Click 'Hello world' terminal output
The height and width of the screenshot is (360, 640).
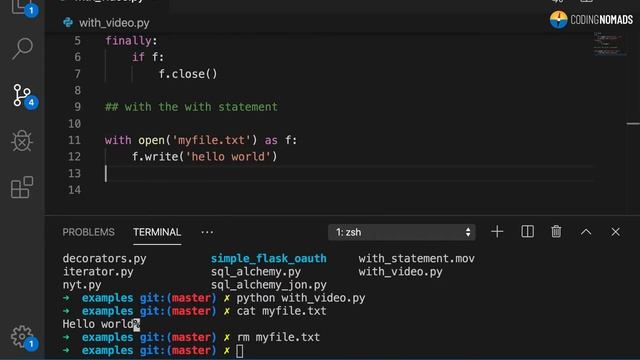coord(98,324)
